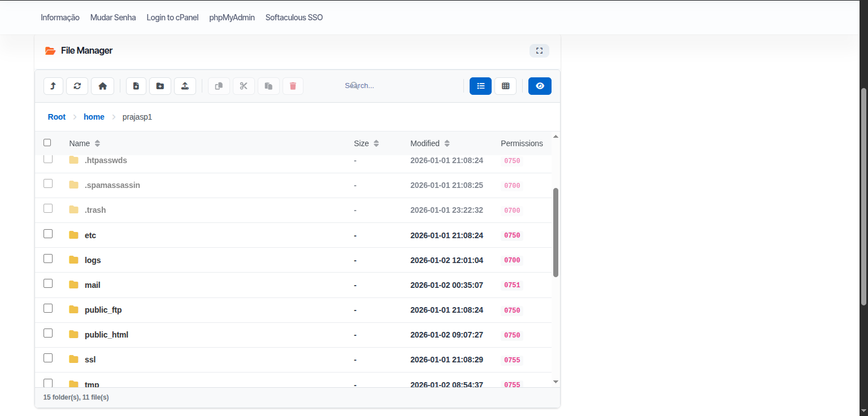Expand the File Manager to fullscreen
The height and width of the screenshot is (416, 868).
(539, 50)
